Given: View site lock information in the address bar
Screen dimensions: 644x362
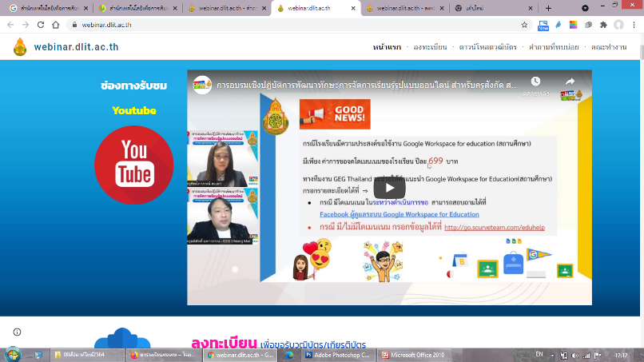Looking at the screenshot, I should pyautogui.click(x=74, y=25).
